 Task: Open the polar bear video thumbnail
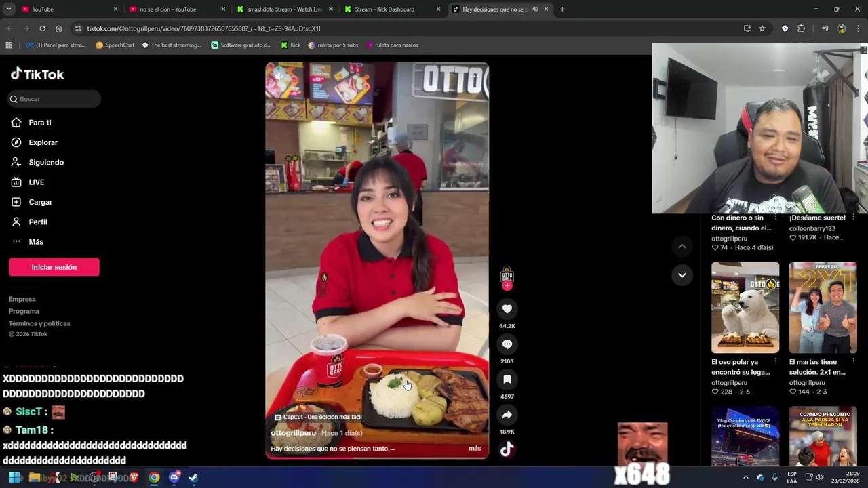(x=745, y=308)
